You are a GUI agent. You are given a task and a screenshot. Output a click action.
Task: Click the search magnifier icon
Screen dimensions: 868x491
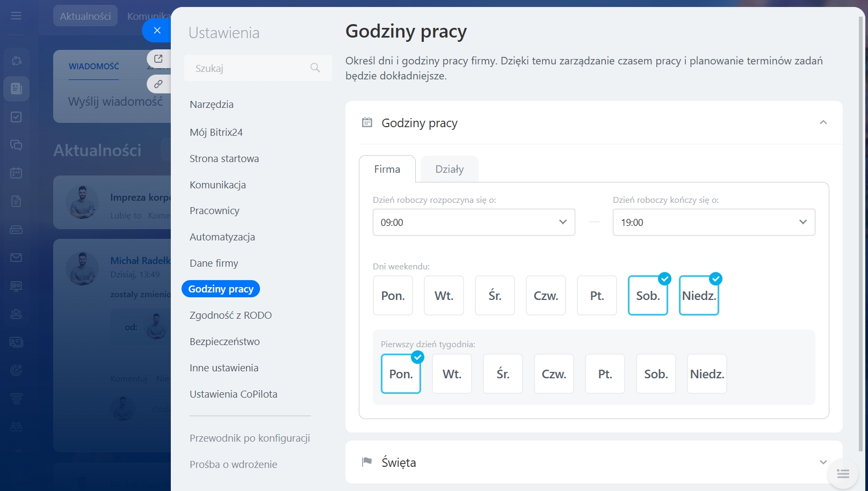point(315,68)
